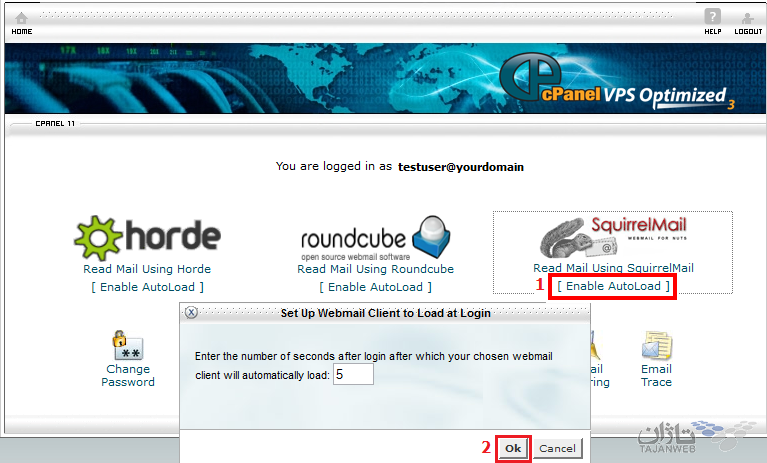Click the Logout person icon
This screenshot has width=767, height=463.
tap(747, 19)
